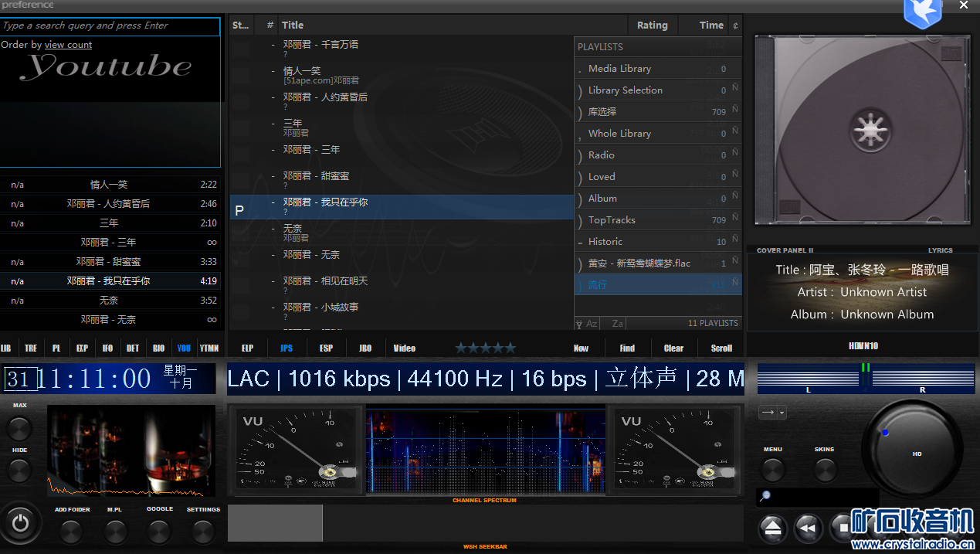
Task: Switch to the BIO tab
Action: pyautogui.click(x=158, y=348)
